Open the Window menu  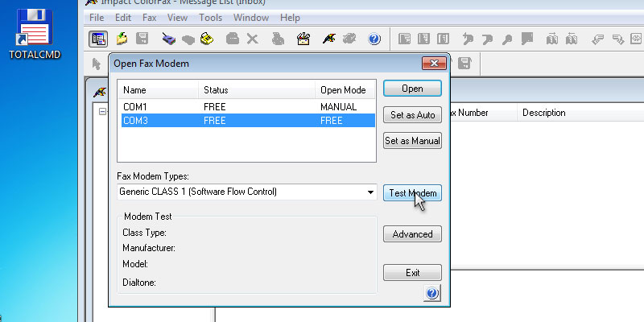[x=252, y=18]
